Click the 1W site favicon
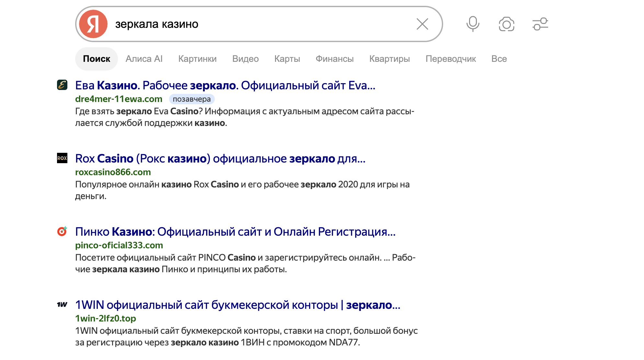 click(x=62, y=304)
